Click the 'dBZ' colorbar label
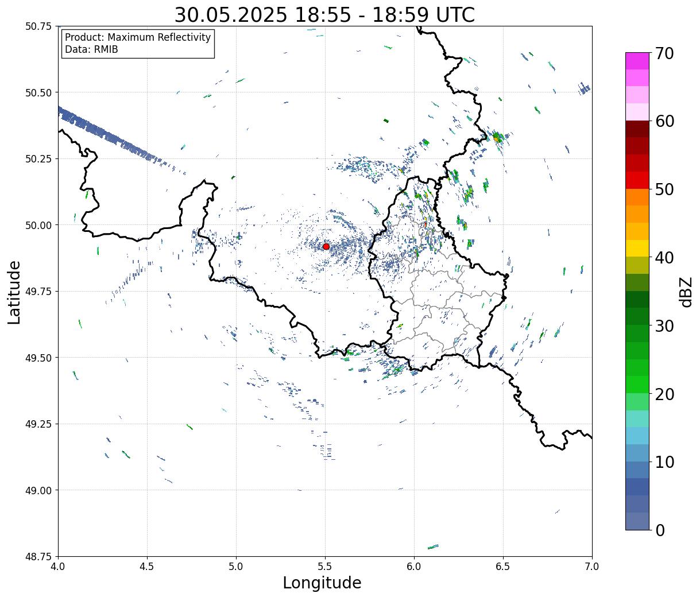The height and width of the screenshot is (597, 700). (x=686, y=292)
